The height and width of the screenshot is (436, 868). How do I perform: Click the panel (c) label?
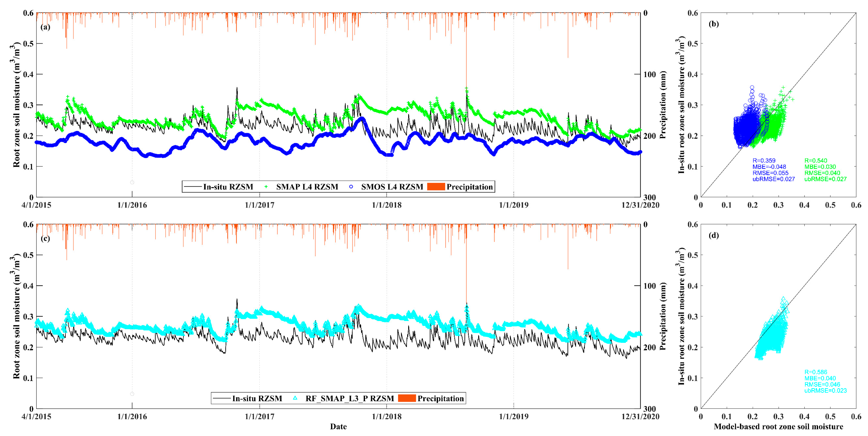point(45,238)
